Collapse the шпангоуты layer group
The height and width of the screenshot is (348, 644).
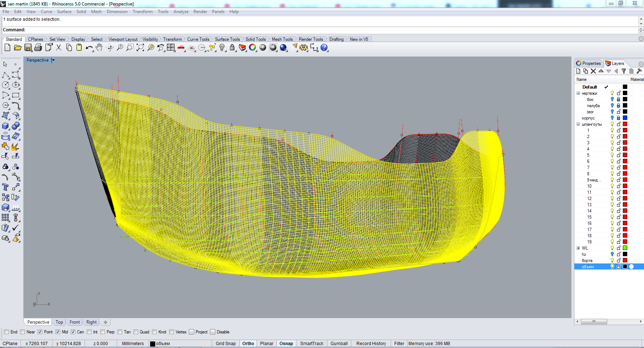578,124
